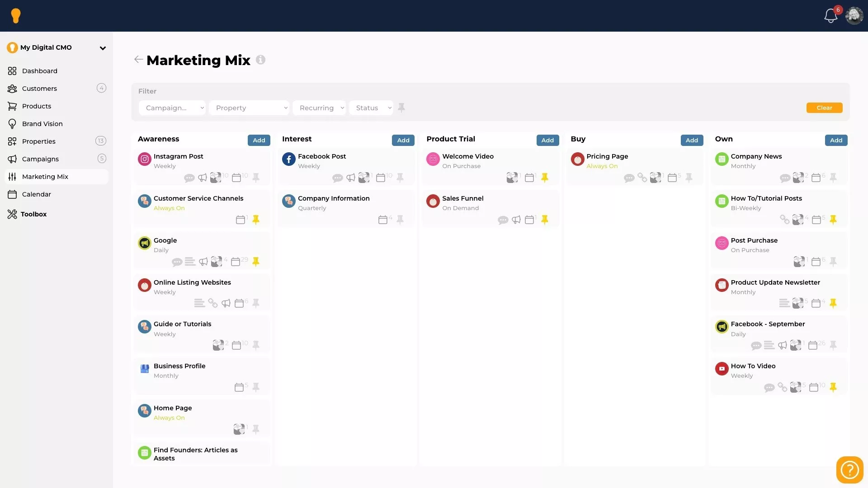The image size is (868, 488).
Task: Clear all filters with Clear button
Action: click(824, 108)
